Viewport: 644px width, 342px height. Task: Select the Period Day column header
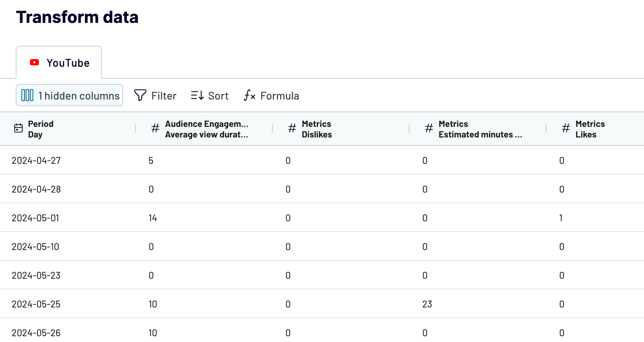click(x=68, y=129)
